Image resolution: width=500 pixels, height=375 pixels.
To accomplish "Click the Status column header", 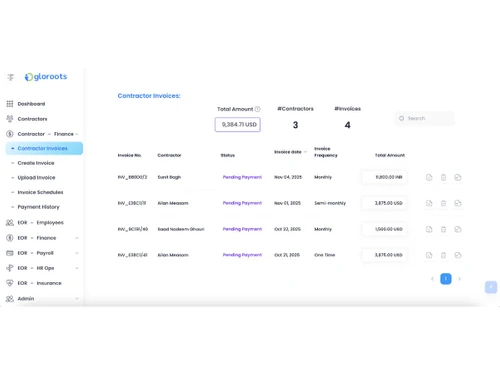I will [x=228, y=155].
